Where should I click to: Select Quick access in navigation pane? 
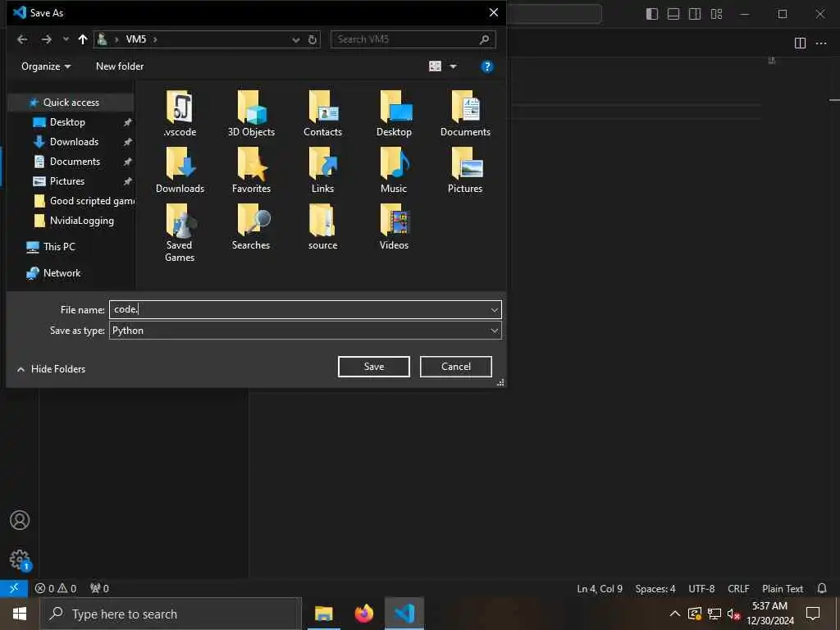pos(71,103)
